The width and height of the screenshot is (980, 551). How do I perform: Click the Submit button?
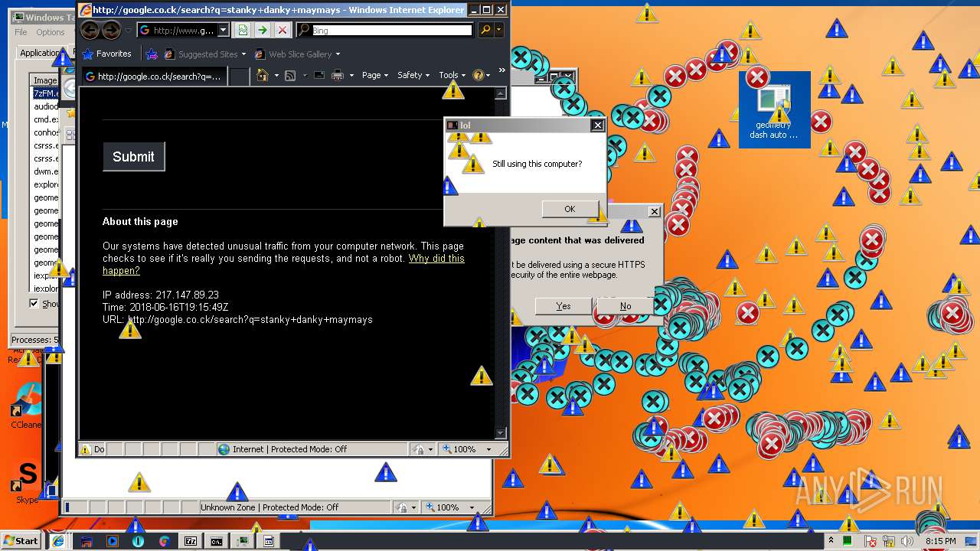pos(134,156)
